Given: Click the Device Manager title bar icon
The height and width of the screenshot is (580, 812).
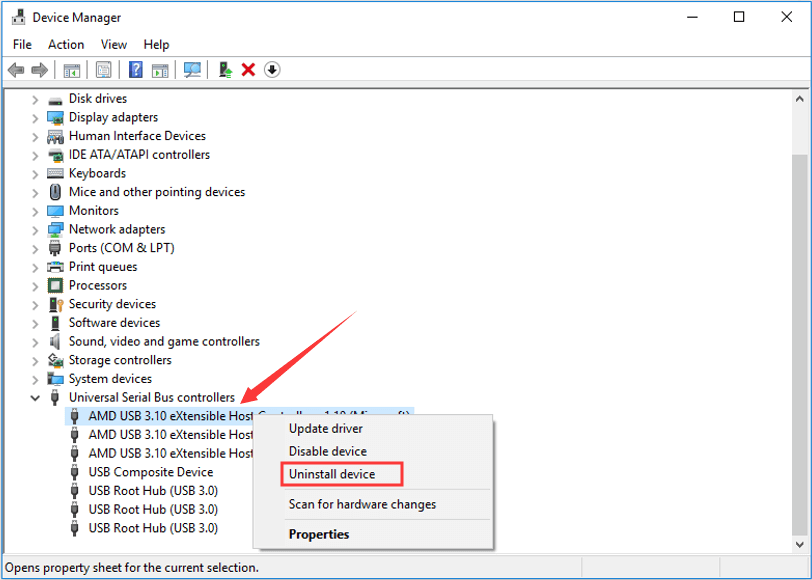Looking at the screenshot, I should click(19, 17).
